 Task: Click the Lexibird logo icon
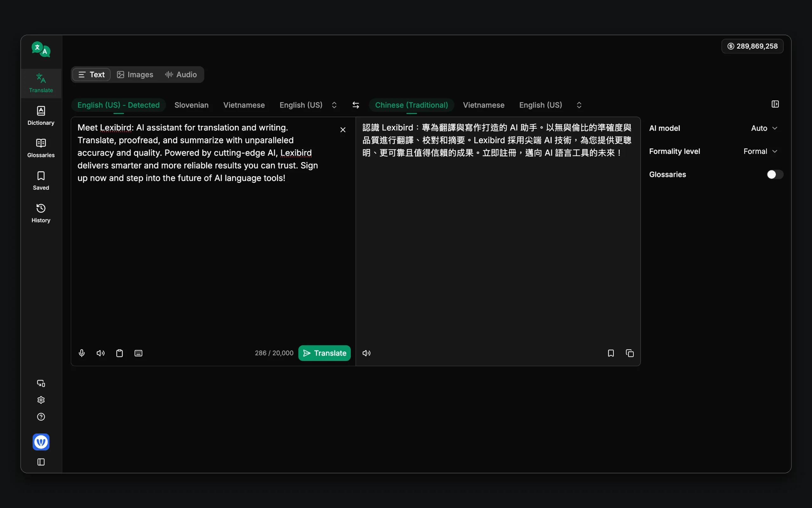click(41, 49)
